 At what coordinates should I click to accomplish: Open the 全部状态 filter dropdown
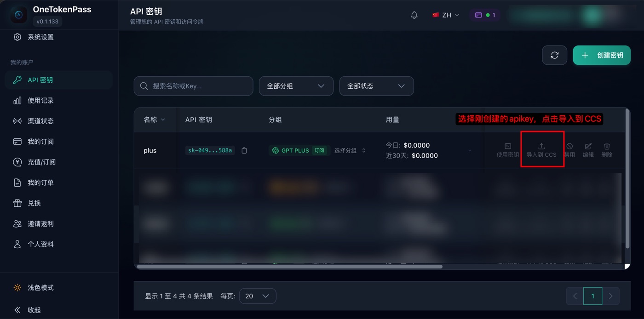pyautogui.click(x=376, y=86)
